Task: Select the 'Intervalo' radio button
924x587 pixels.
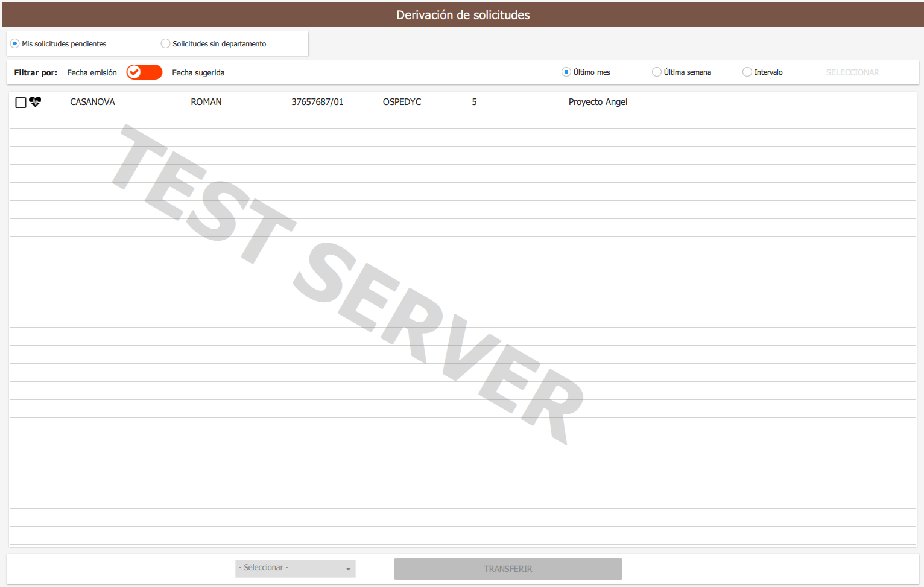Action: [747, 72]
